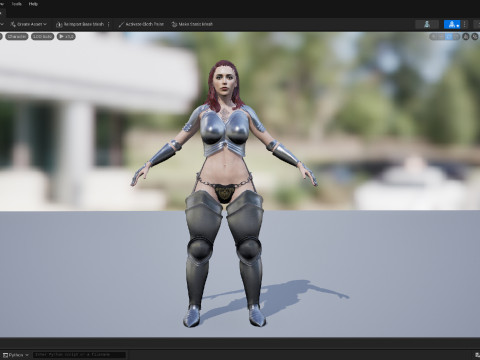Click the Activate Cloth Paint brush icon
The width and height of the screenshot is (480, 360).
pyautogui.click(x=121, y=24)
